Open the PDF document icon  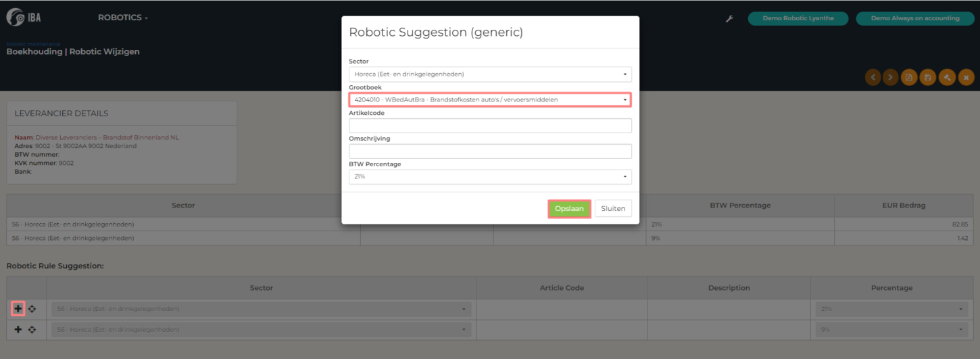pos(910,78)
